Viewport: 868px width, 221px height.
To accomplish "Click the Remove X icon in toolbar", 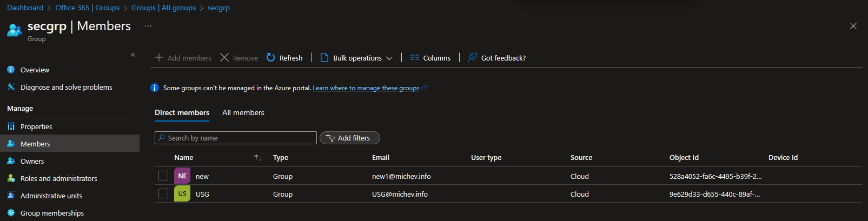I will 224,57.
